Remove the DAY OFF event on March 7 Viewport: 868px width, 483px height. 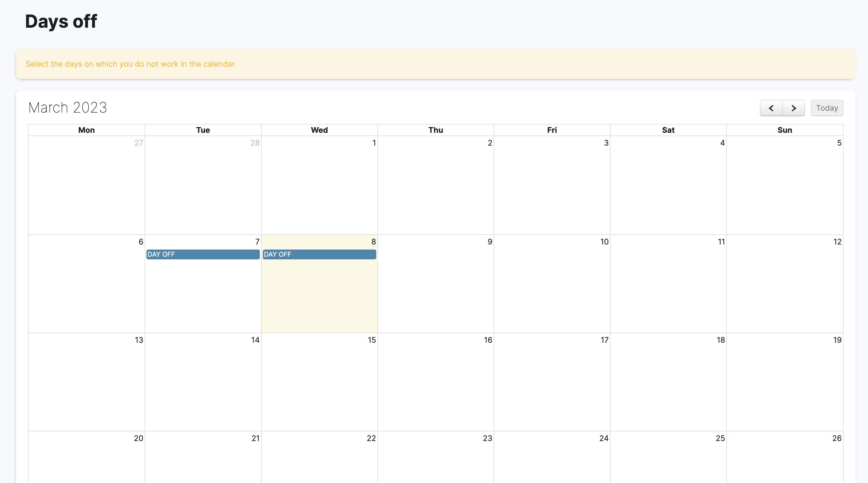tap(203, 254)
